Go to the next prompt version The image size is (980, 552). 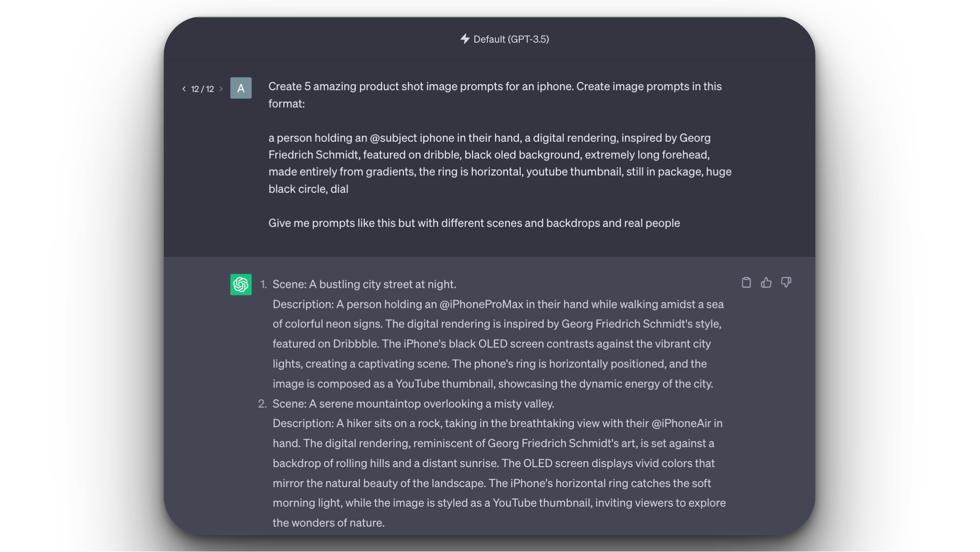(x=221, y=89)
